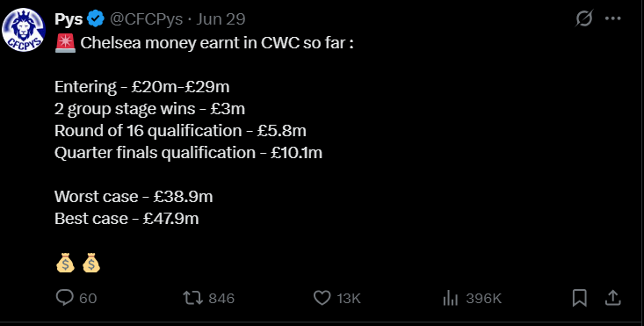Open the three-dot more options menu

[x=613, y=18]
